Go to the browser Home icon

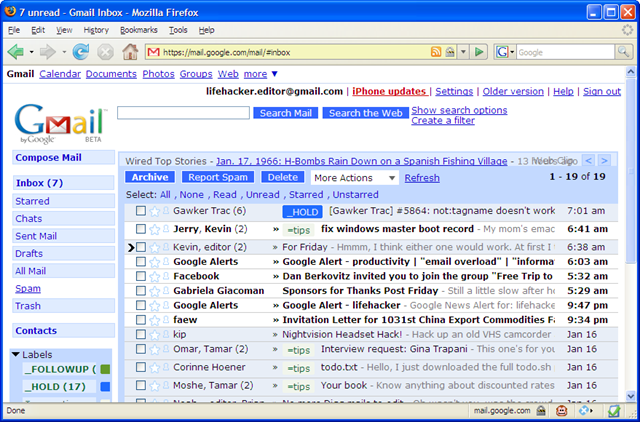point(130,52)
